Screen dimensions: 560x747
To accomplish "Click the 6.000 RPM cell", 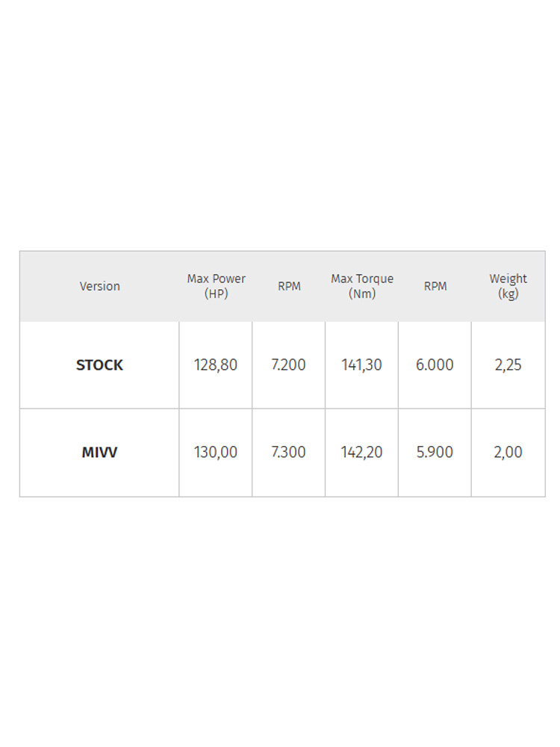I will click(435, 365).
